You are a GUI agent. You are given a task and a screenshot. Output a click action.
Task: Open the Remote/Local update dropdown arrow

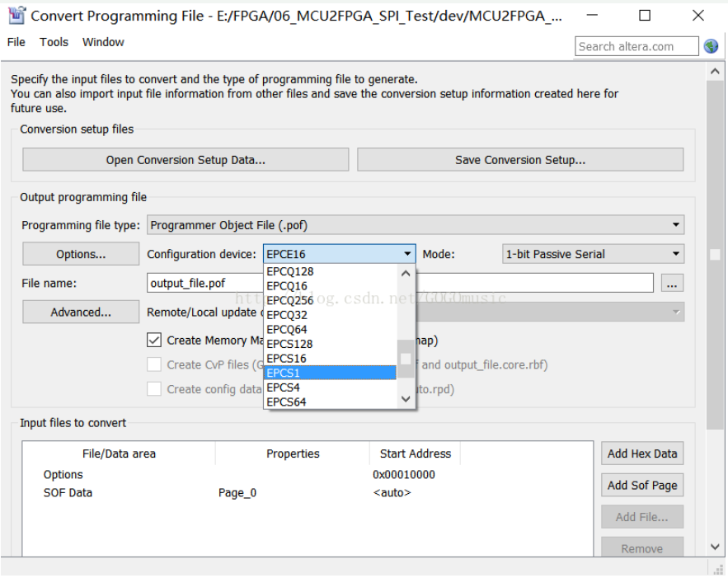(x=676, y=312)
